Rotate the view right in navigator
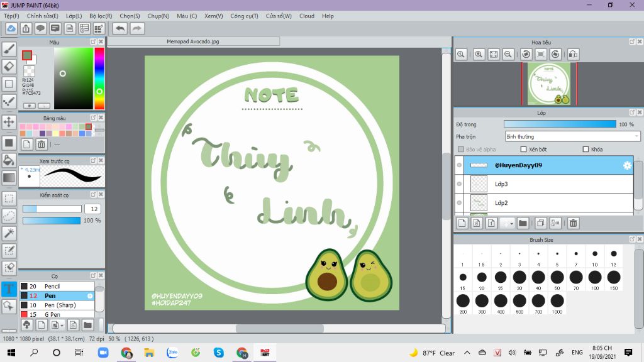 [555, 54]
